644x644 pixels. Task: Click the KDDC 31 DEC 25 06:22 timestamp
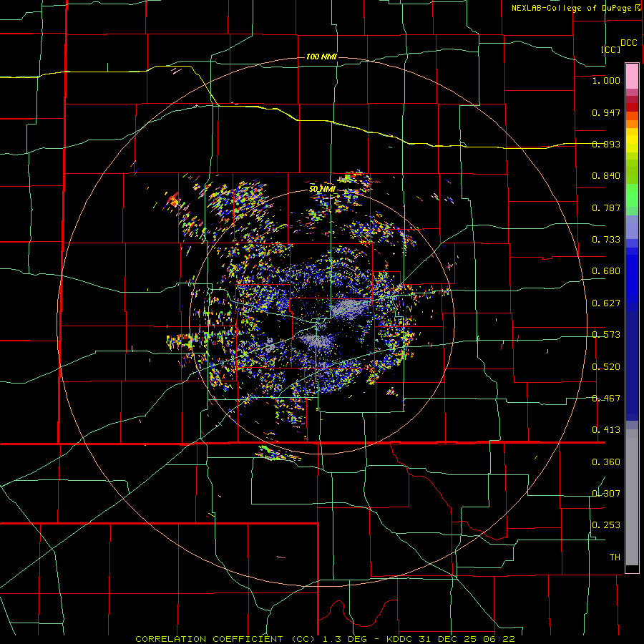coord(451,639)
